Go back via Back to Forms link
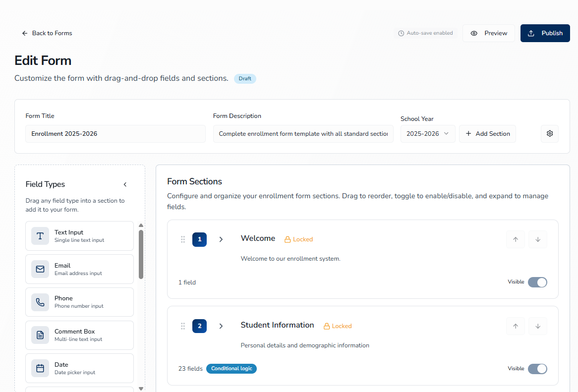The height and width of the screenshot is (392, 578). (47, 33)
